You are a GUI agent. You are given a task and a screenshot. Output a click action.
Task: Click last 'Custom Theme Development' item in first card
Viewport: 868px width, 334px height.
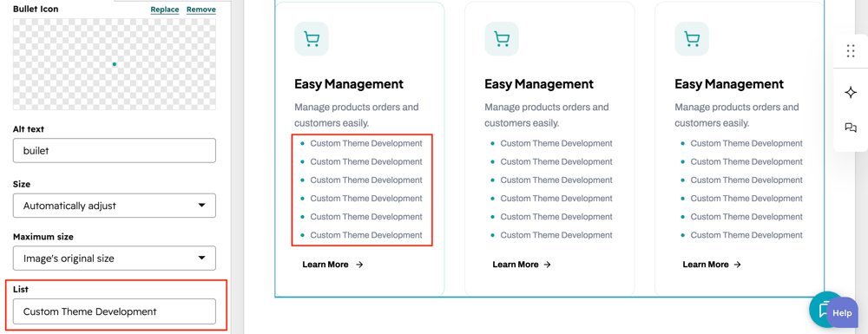tap(366, 235)
